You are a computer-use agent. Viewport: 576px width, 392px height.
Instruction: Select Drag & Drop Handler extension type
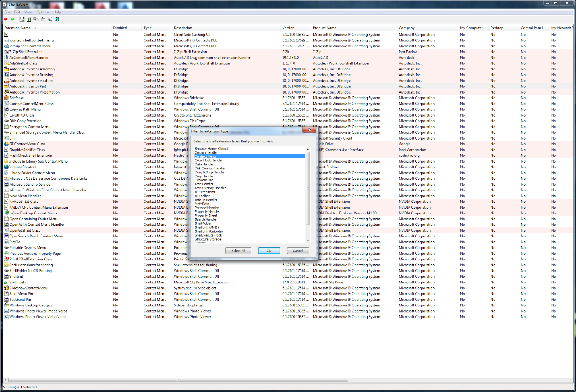[x=210, y=172]
